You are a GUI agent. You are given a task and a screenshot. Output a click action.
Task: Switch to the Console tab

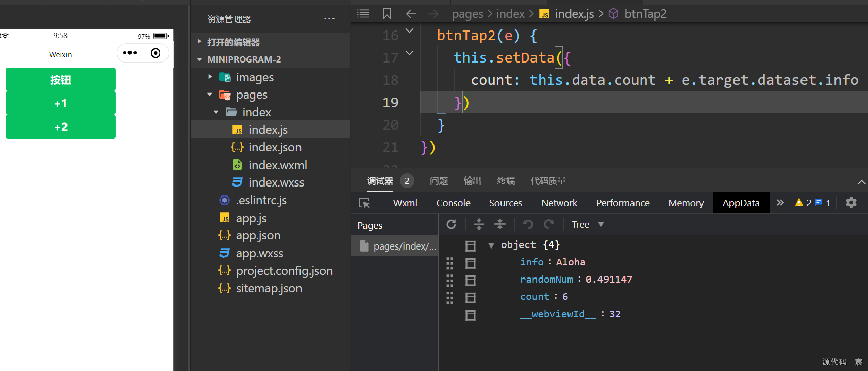453,203
